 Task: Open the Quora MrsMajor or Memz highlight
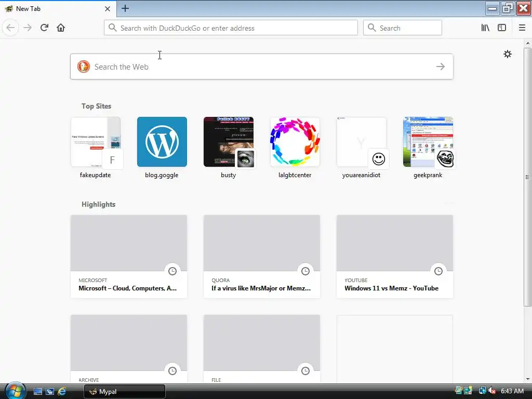click(262, 257)
